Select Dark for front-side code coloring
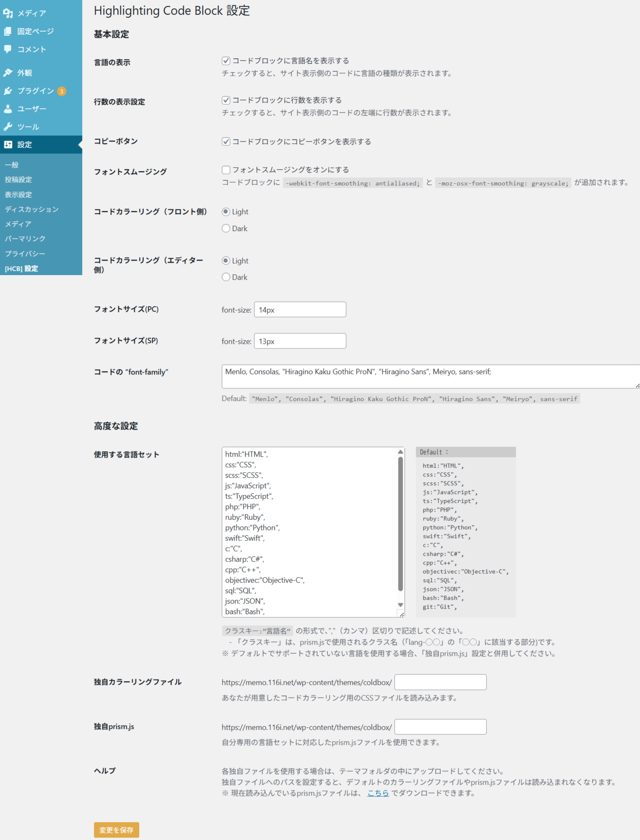 pos(226,229)
